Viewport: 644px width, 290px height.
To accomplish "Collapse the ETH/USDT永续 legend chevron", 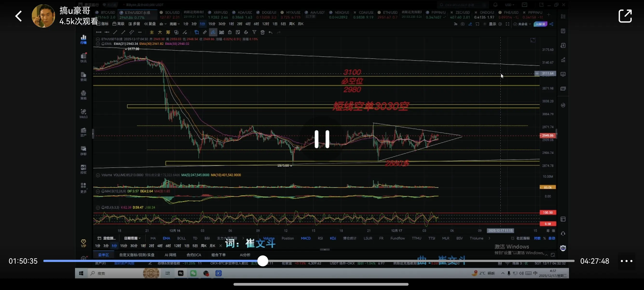I will (x=98, y=39).
